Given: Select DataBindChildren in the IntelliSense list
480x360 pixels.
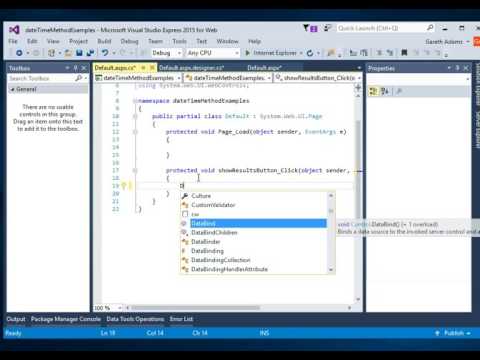Looking at the screenshot, I should tap(253, 233).
